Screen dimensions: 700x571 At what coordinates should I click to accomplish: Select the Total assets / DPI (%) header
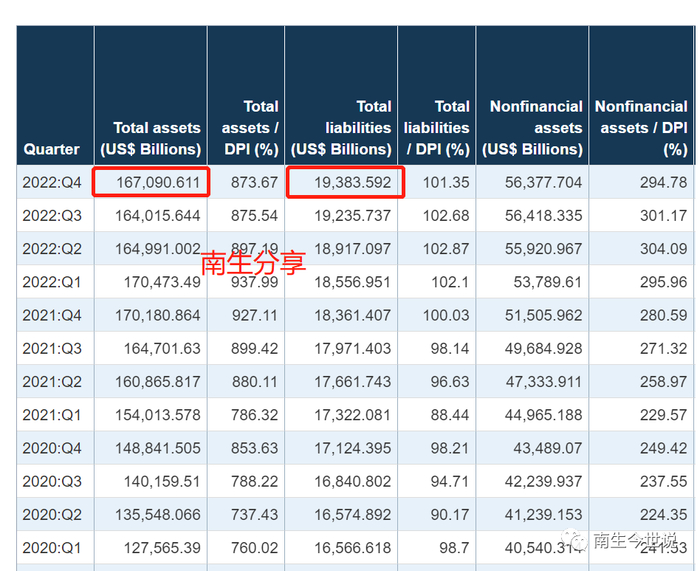246,127
